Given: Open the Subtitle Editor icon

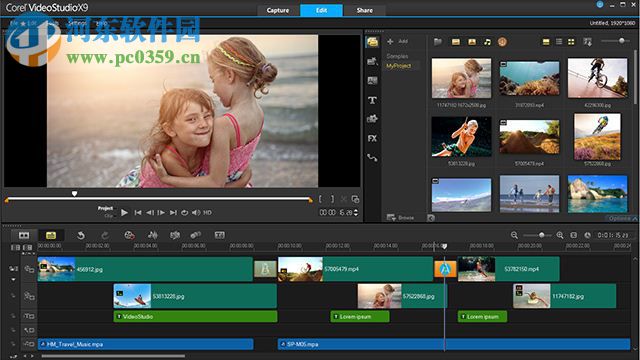Looking at the screenshot, I should [220, 235].
